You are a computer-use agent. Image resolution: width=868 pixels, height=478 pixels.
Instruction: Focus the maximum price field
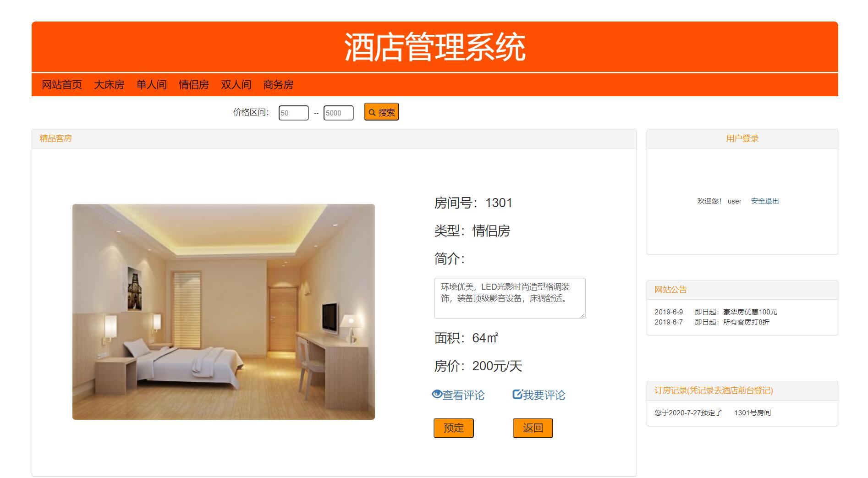(x=339, y=113)
